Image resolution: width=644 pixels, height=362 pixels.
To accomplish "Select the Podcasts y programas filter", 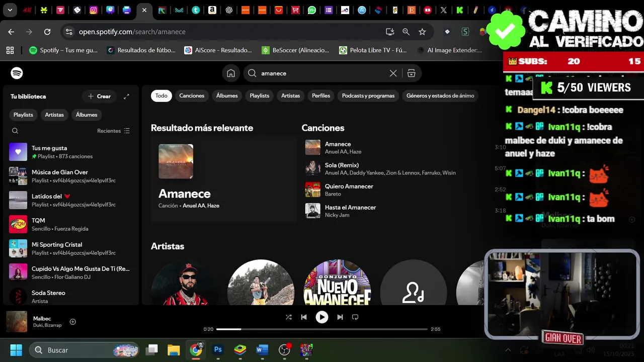I will pyautogui.click(x=368, y=96).
